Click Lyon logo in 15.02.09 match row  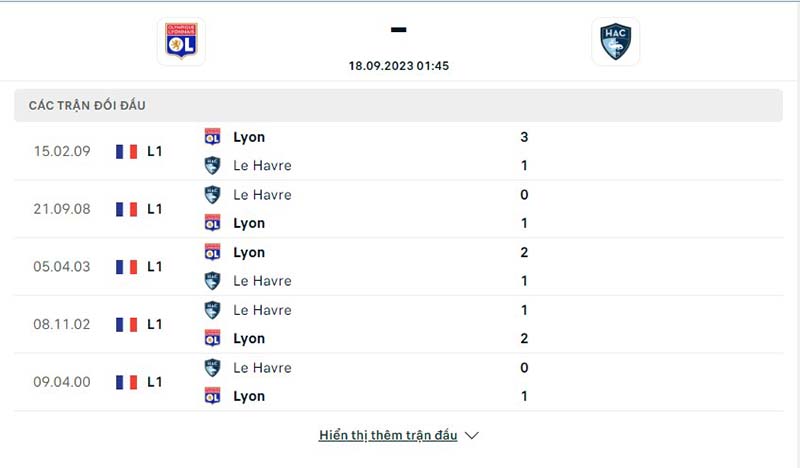coord(212,137)
